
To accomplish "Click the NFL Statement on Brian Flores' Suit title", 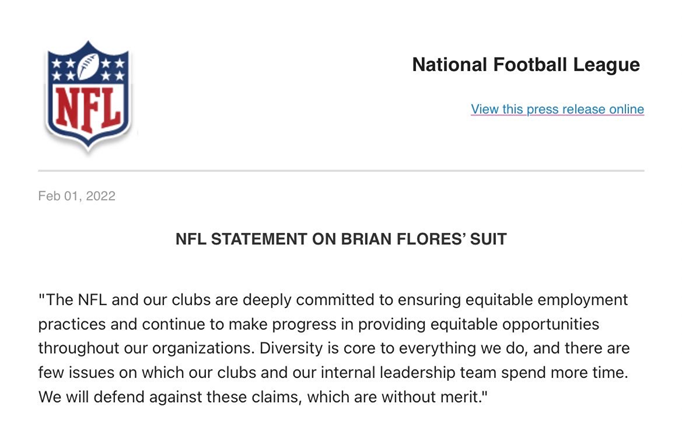I will point(341,239).
